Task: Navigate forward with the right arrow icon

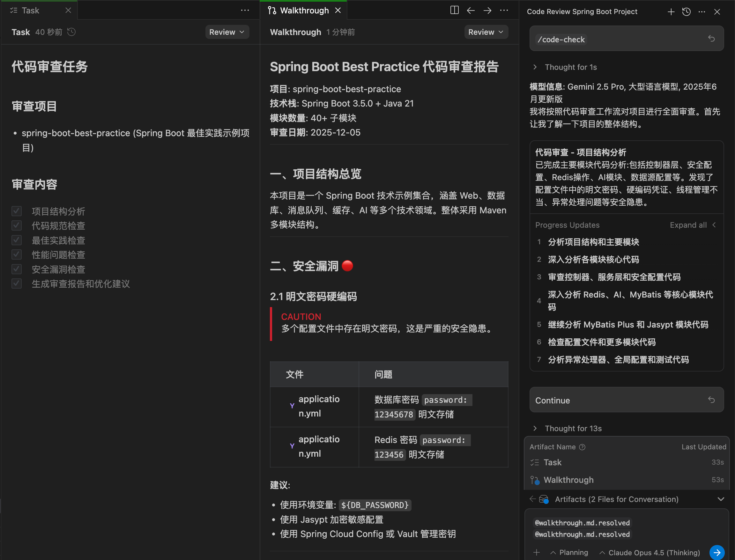Action: tap(487, 10)
